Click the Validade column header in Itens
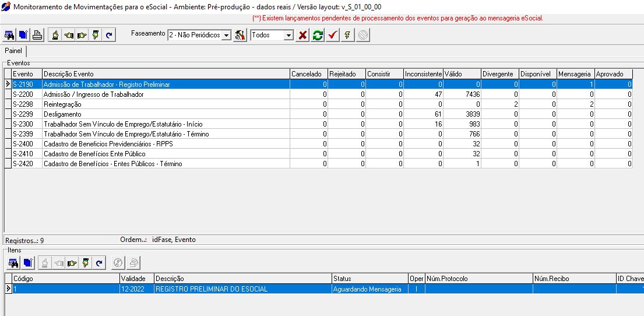The height and width of the screenshot is (316, 644). pyautogui.click(x=137, y=279)
